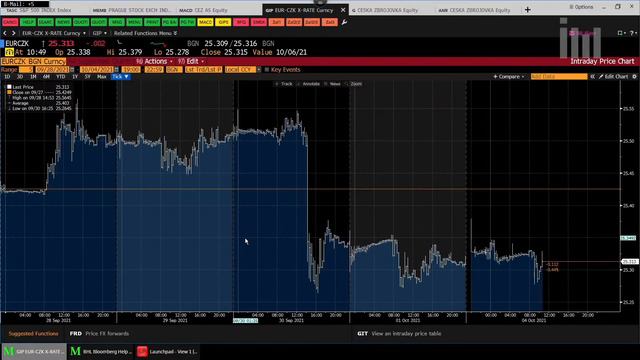This screenshot has height=360, width=640.
Task: Select the 1D period tab
Action: 7,77
